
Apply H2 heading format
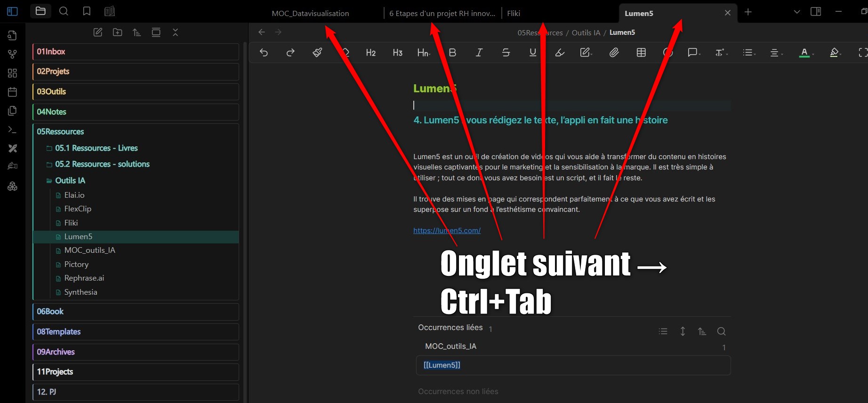[371, 52]
